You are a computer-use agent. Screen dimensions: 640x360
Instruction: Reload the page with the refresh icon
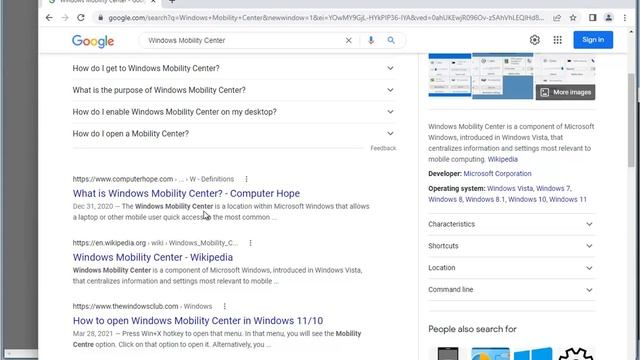point(81,18)
